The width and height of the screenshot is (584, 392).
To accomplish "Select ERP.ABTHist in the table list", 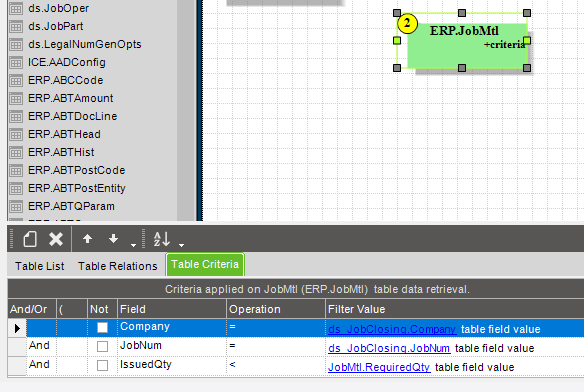I will 61,152.
